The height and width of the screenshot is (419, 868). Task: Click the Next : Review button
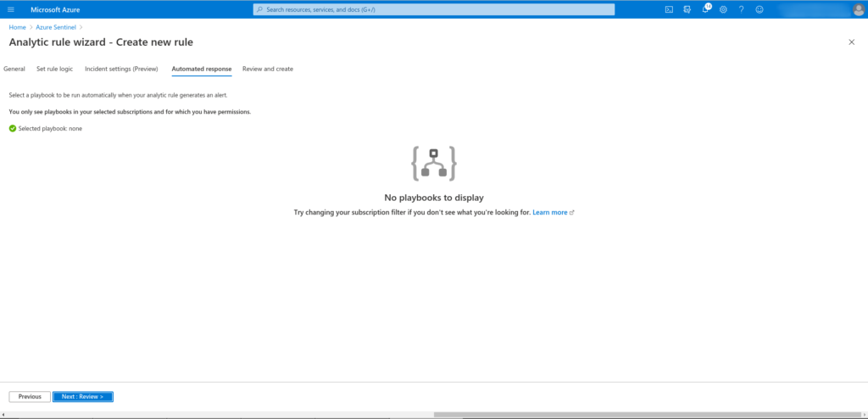(x=83, y=397)
